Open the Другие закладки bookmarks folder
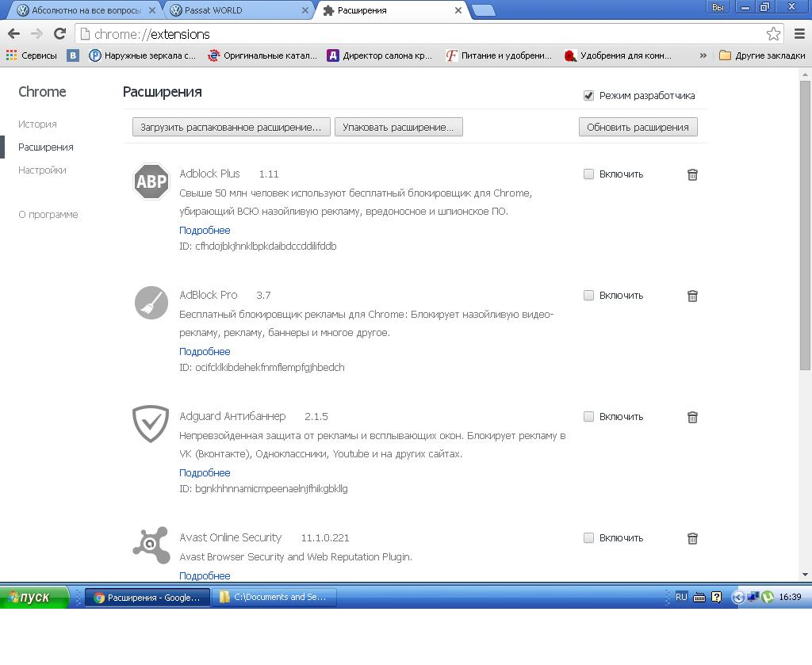The height and width of the screenshot is (665, 812). click(x=762, y=55)
